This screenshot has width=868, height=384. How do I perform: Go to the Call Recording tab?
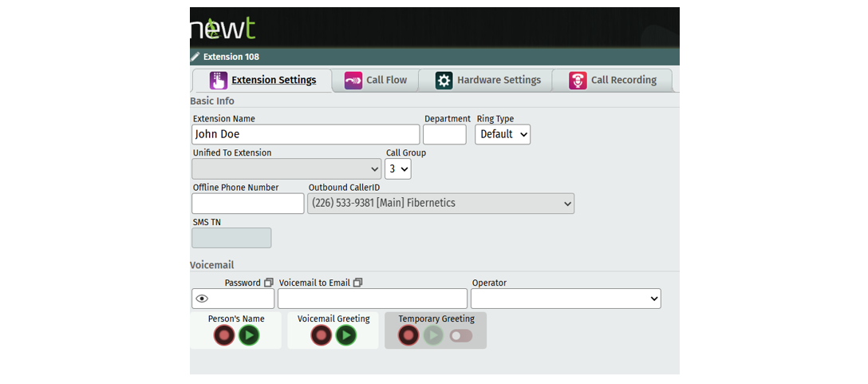[613, 80]
